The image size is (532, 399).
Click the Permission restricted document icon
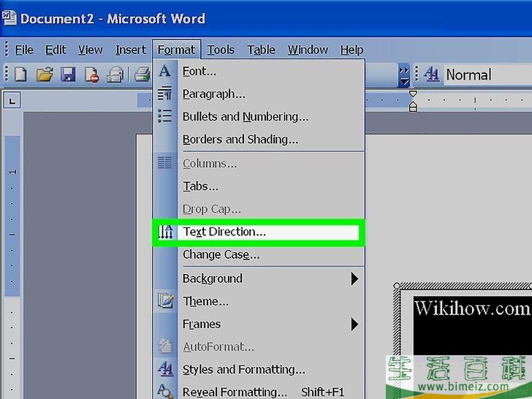91,75
